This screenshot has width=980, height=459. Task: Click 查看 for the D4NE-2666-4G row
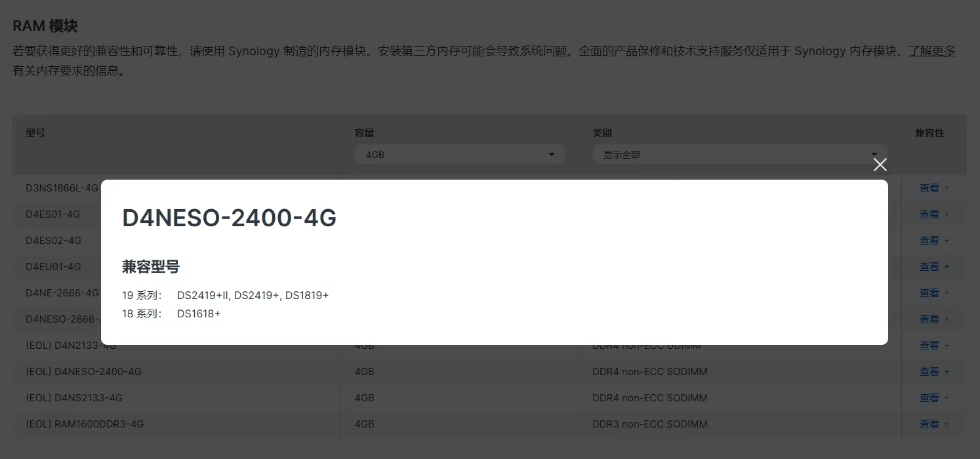934,293
